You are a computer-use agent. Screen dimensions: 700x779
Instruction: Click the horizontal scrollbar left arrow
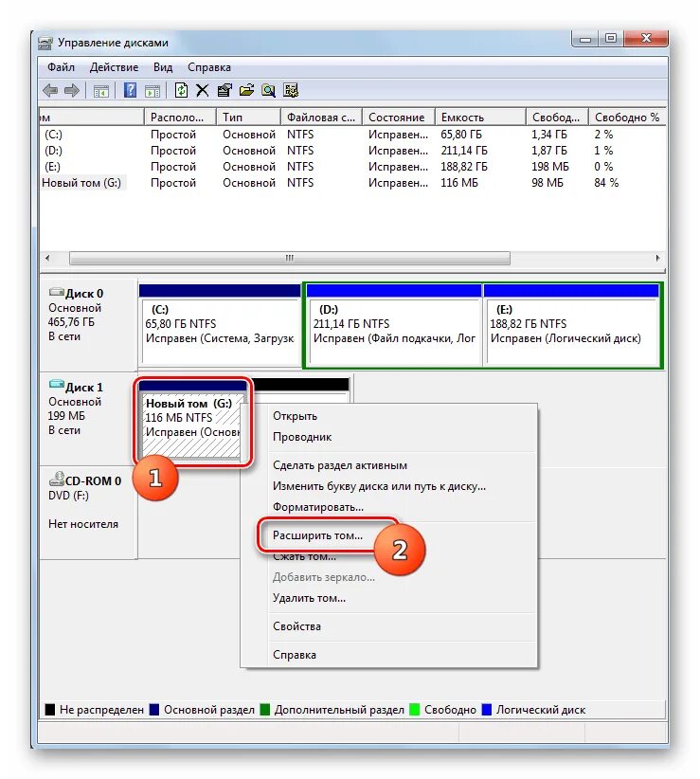47,259
